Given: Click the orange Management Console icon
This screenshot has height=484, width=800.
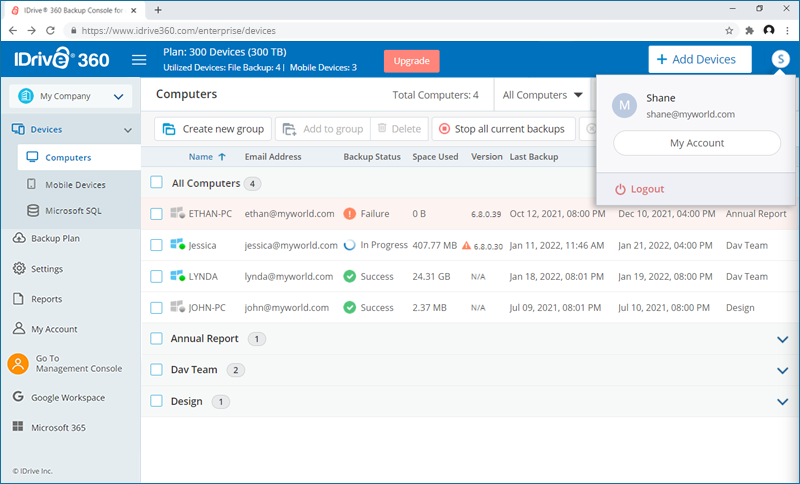Looking at the screenshot, I should 18,364.
